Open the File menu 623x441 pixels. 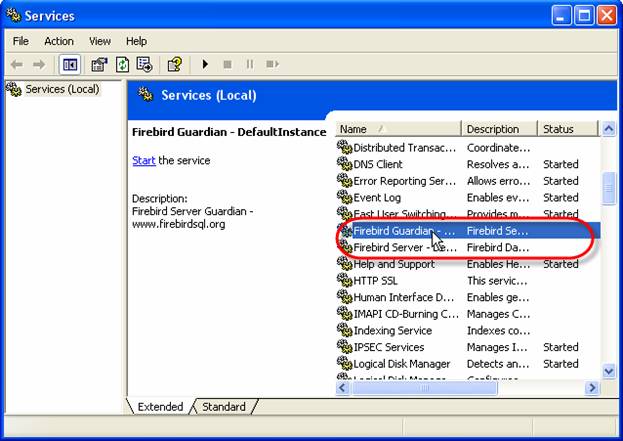coord(21,41)
